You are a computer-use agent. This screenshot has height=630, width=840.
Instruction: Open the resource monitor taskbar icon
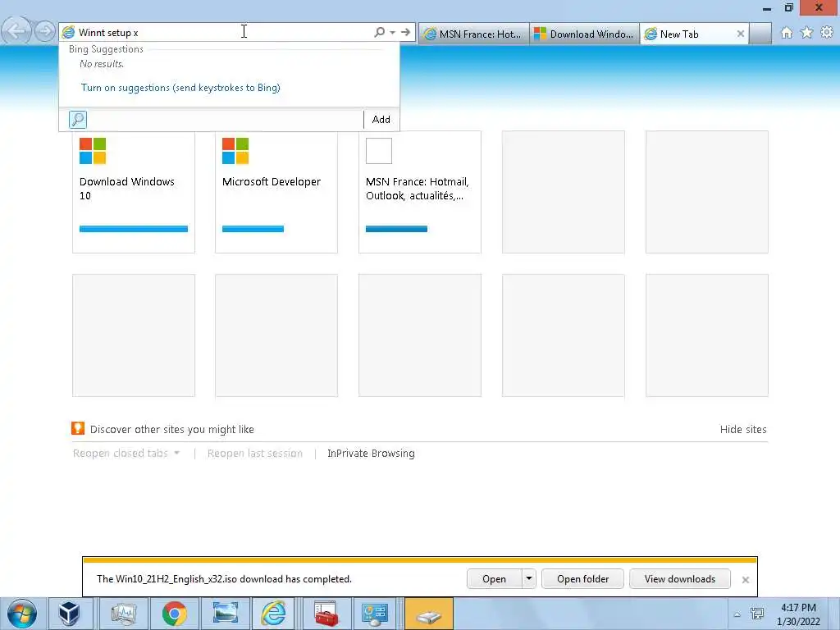pyautogui.click(x=124, y=614)
